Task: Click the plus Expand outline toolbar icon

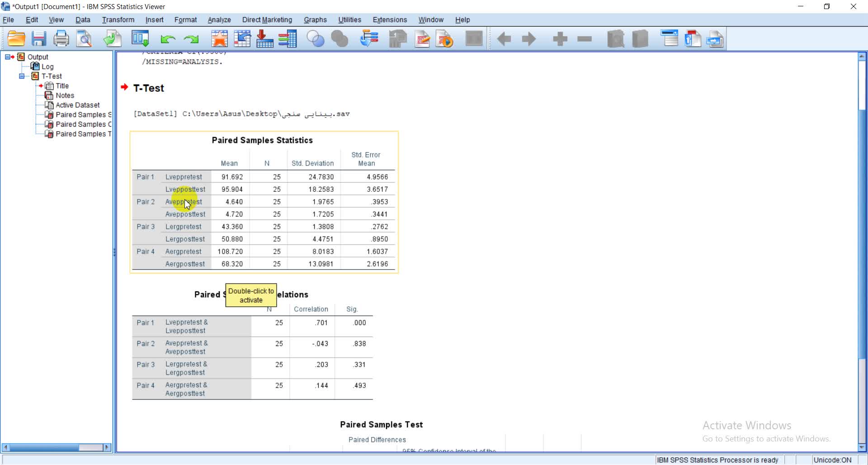Action: [x=560, y=39]
